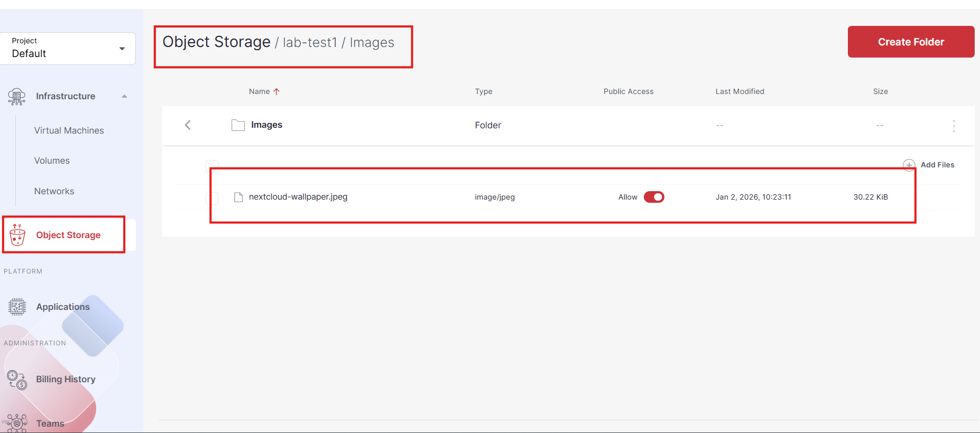Sort by the Name column header
Viewport: 980px width, 433px height.
pyautogui.click(x=260, y=91)
